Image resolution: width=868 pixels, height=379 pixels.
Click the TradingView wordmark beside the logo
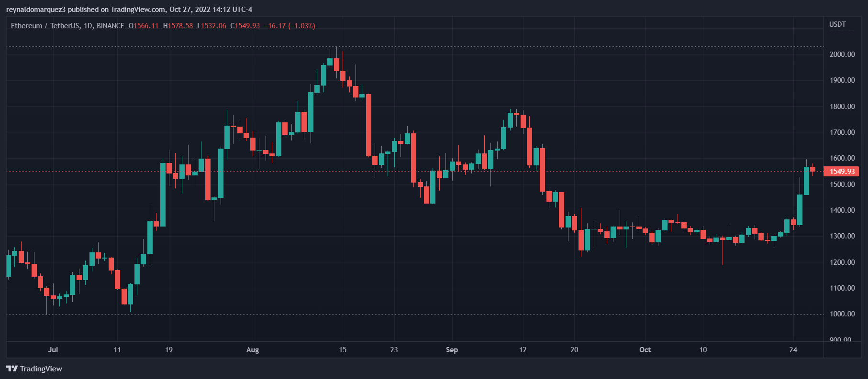click(41, 368)
